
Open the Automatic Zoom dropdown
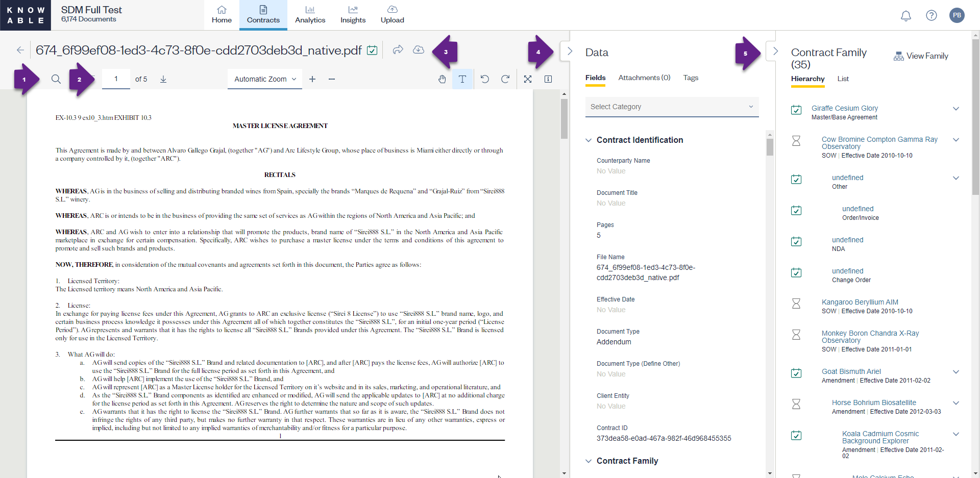click(264, 79)
